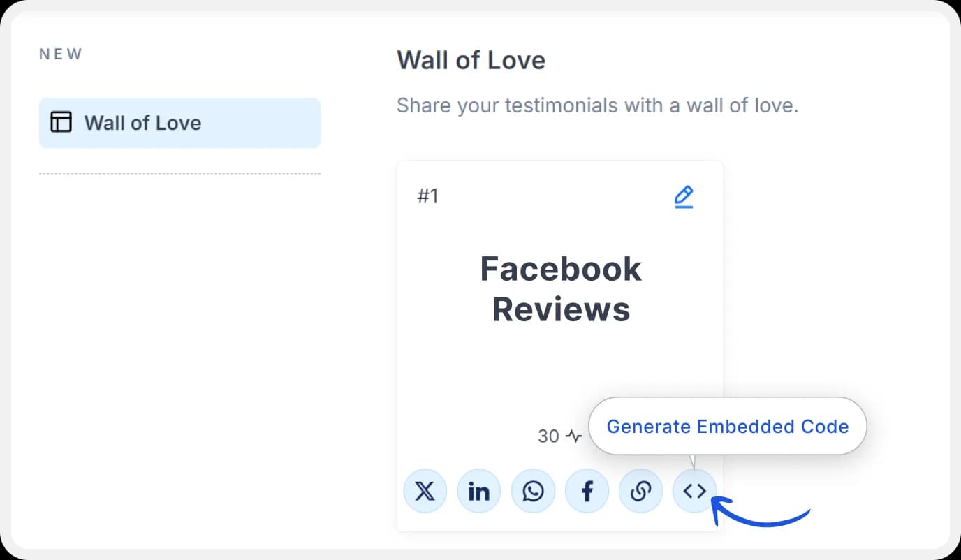Click the Facebook Reviews card title

pyautogui.click(x=560, y=289)
